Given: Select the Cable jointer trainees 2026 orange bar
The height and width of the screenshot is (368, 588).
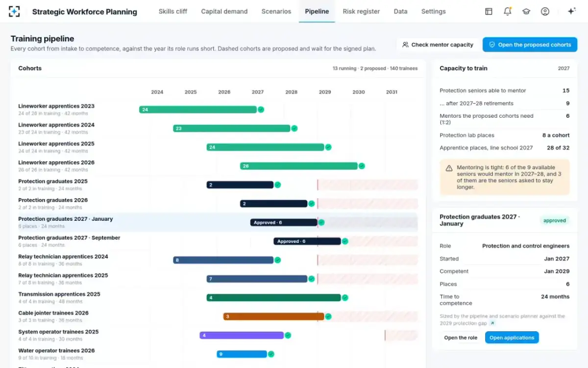Looking at the screenshot, I should (x=273, y=316).
